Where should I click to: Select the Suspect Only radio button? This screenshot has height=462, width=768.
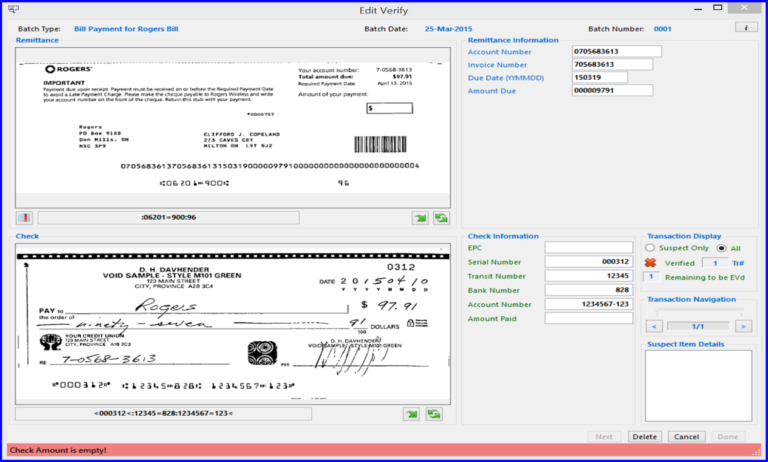point(650,248)
